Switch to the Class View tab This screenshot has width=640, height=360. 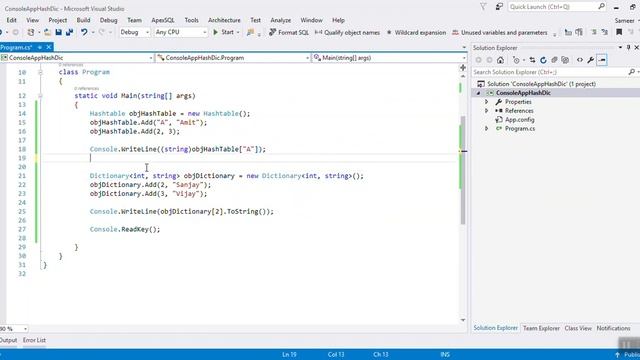pyautogui.click(x=578, y=328)
